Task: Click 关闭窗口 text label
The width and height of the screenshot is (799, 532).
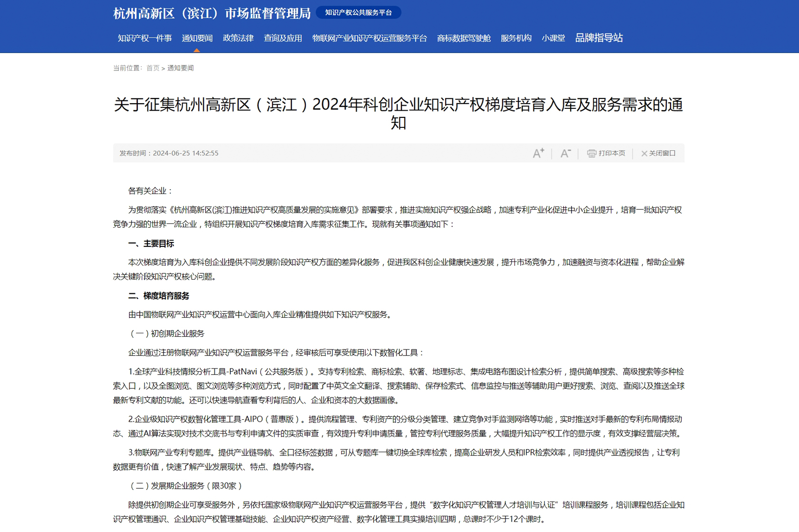Action: coord(662,153)
